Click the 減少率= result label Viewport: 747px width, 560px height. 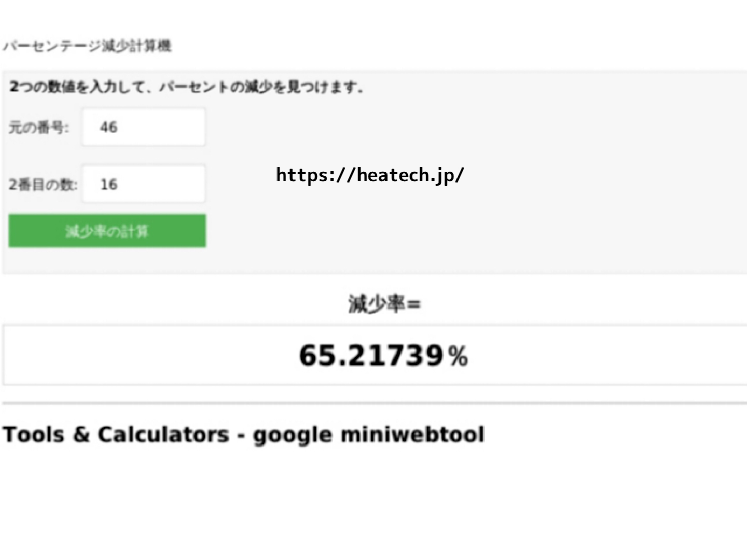[x=384, y=303]
